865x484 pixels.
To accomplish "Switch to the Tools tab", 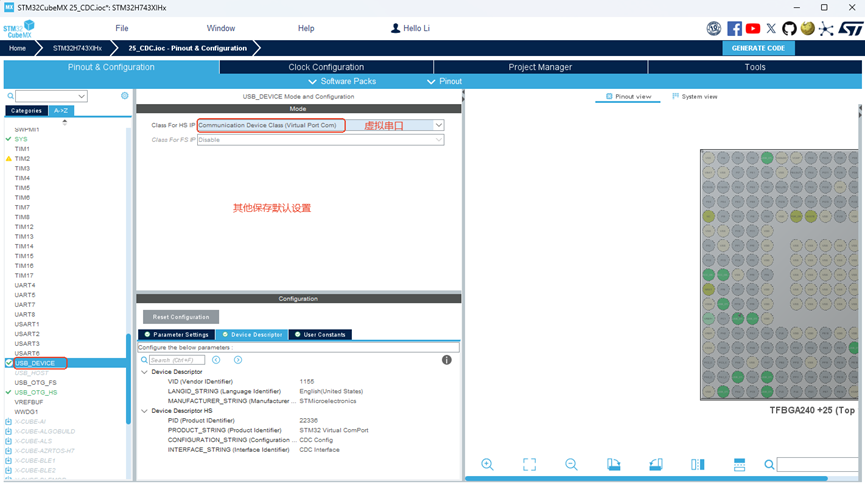I will 755,67.
